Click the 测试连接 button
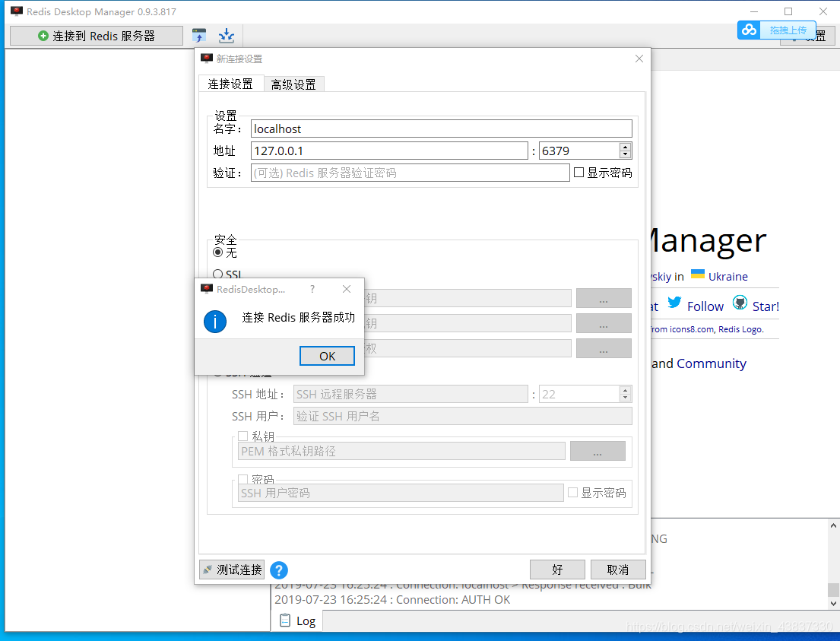Image resolution: width=840 pixels, height=641 pixels. [232, 570]
